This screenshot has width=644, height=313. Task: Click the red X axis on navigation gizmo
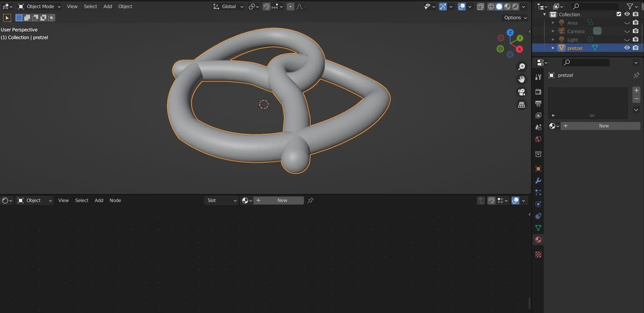coord(519,49)
